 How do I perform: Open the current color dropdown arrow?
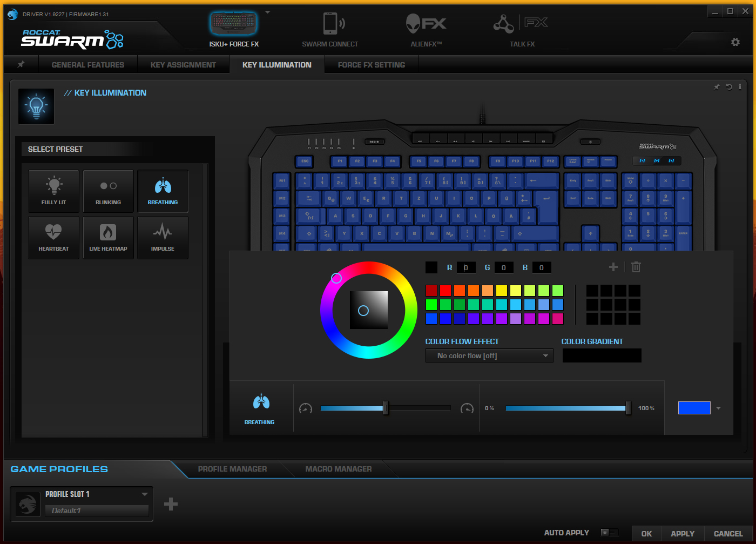(x=718, y=408)
